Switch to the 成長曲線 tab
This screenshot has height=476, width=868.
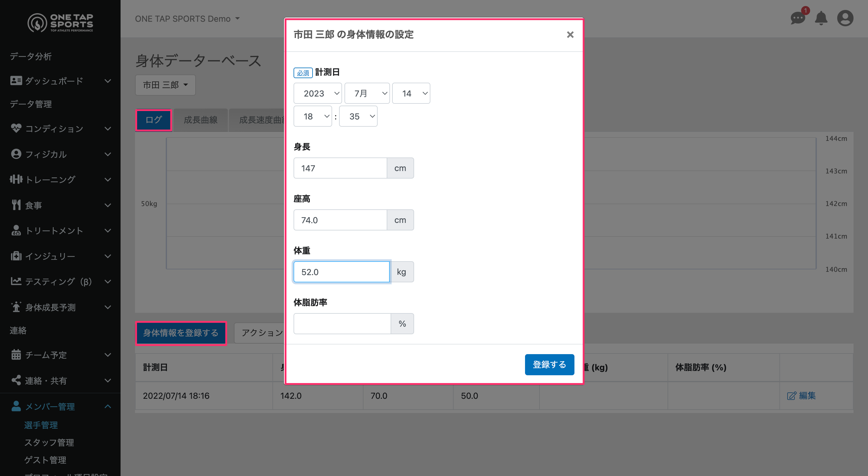[x=200, y=120]
